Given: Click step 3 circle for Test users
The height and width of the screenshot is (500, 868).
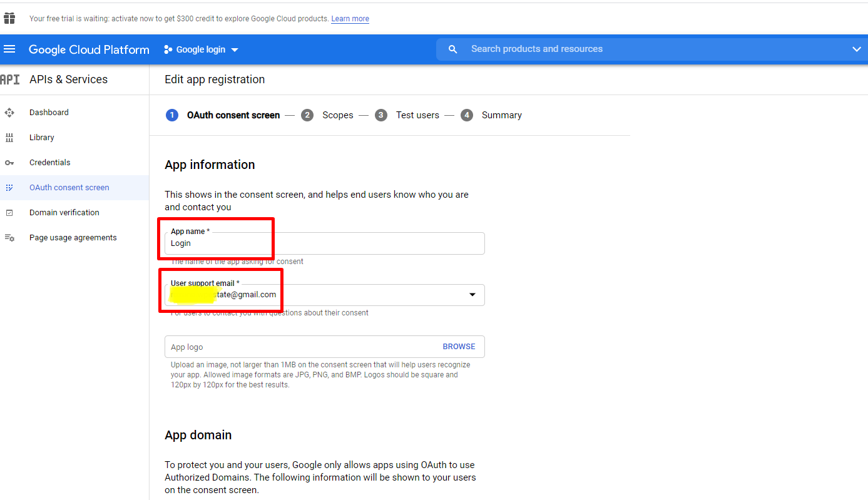Looking at the screenshot, I should coord(381,115).
